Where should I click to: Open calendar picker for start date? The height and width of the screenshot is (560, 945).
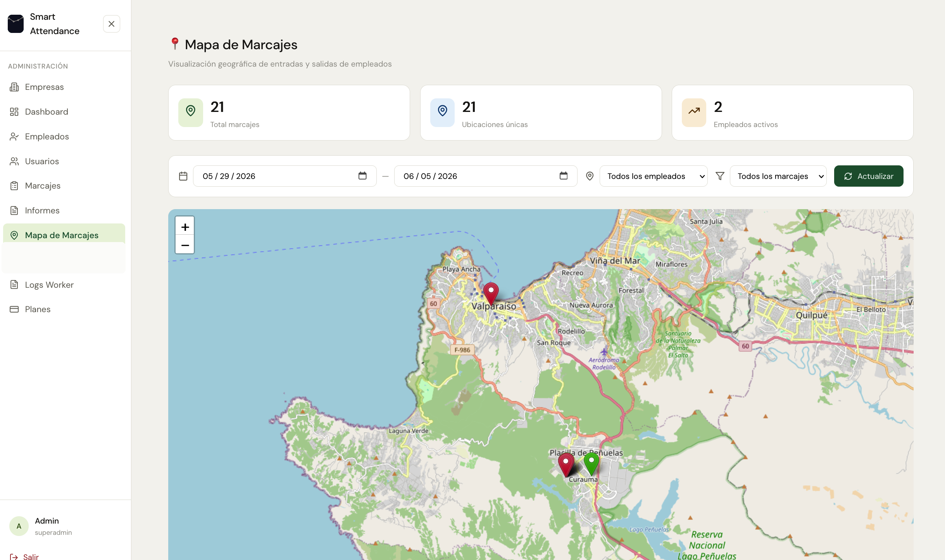(362, 176)
